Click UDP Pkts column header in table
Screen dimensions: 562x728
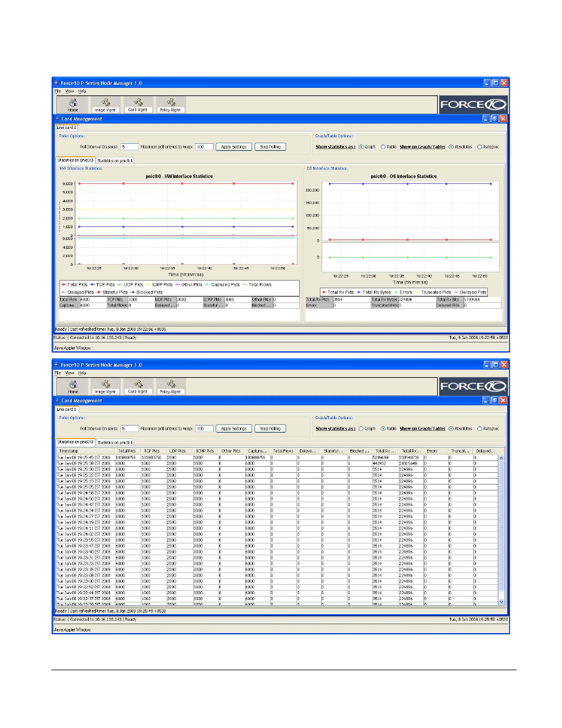pyautogui.click(x=179, y=451)
